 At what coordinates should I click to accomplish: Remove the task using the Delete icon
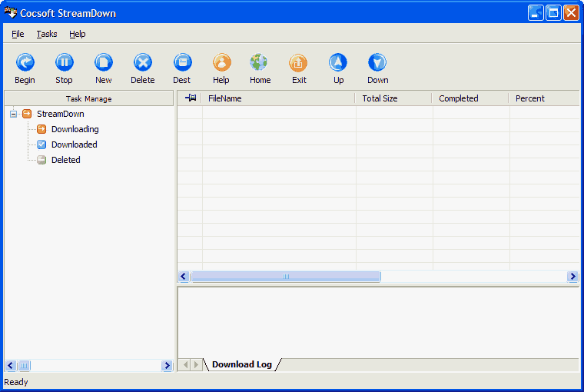(143, 62)
